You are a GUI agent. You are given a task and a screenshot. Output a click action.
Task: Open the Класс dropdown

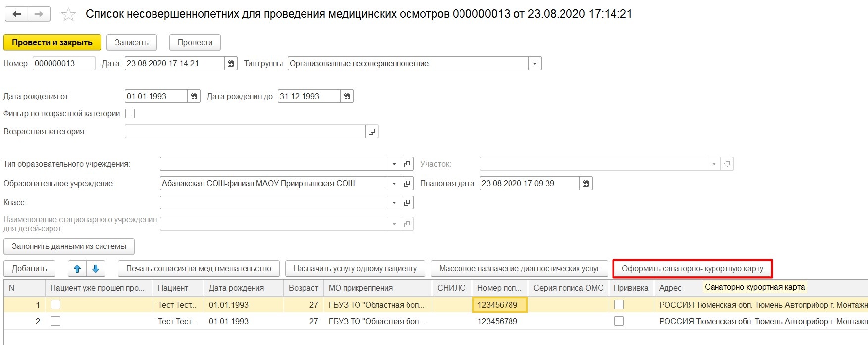[x=394, y=203]
